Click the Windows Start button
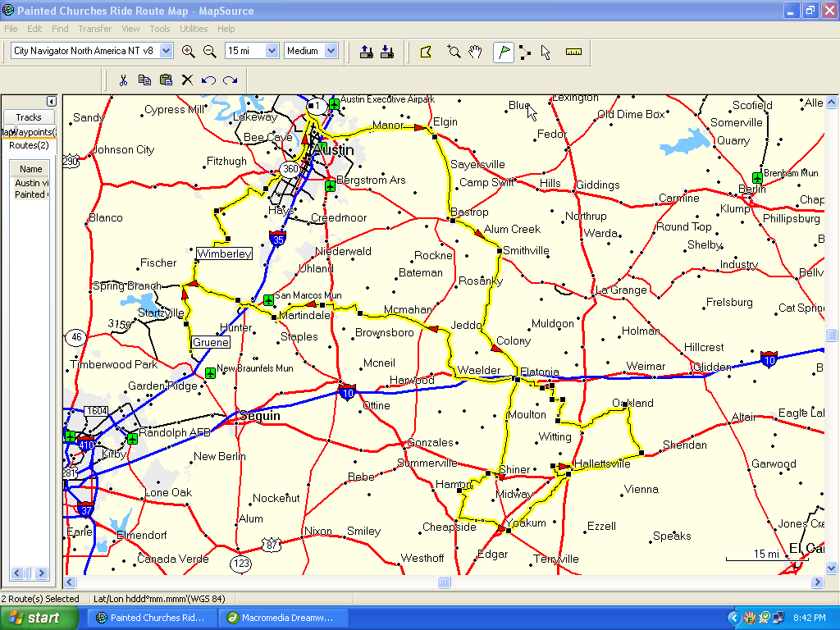840x630 pixels. 39,618
